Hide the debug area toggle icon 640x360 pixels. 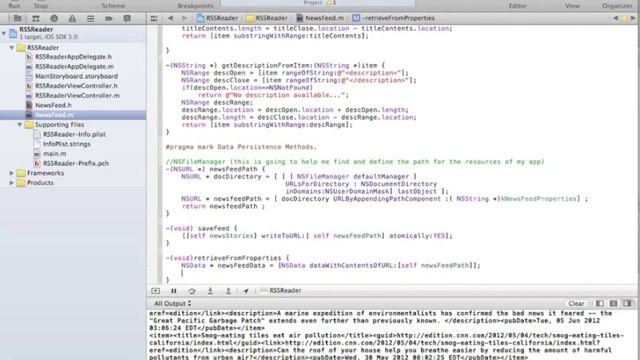[156, 291]
